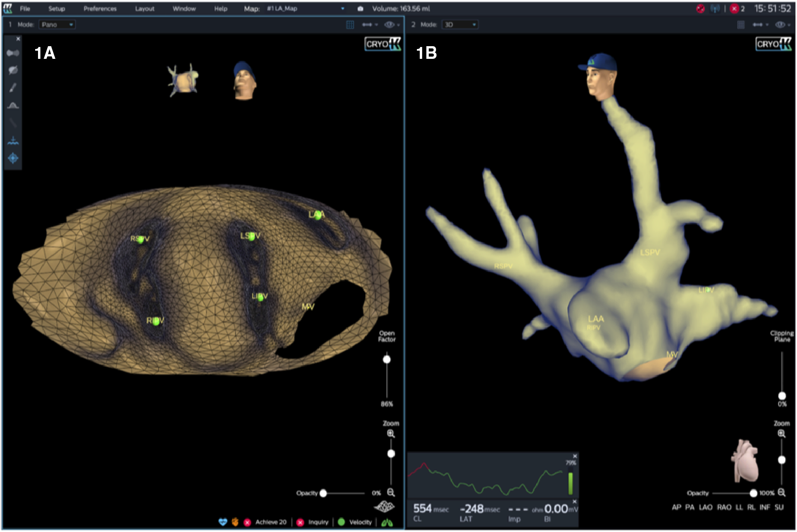Toggle the eye visibility icon in panel 1

tap(389, 25)
